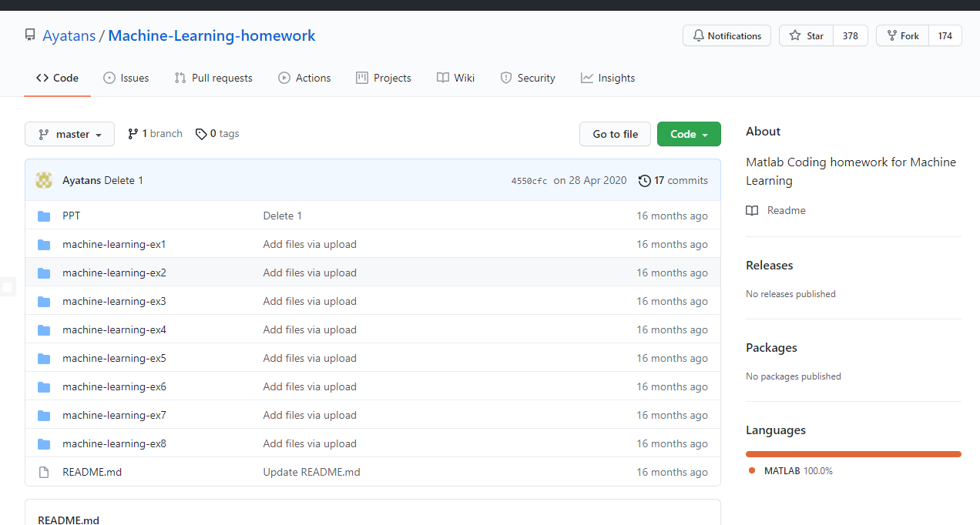Open the Wiki tab
Screen dimensions: 980x525
coord(455,78)
